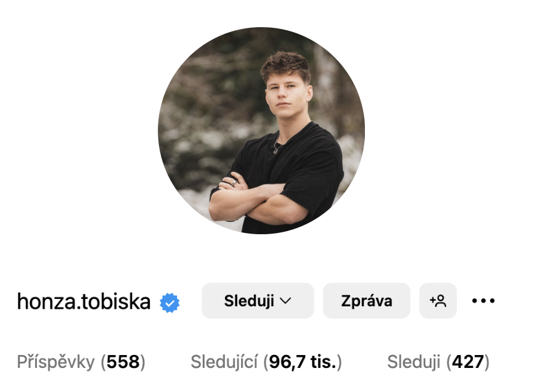Viewport: 540px width, 392px height.
Task: Send a message with Zpráva button
Action: (x=366, y=301)
